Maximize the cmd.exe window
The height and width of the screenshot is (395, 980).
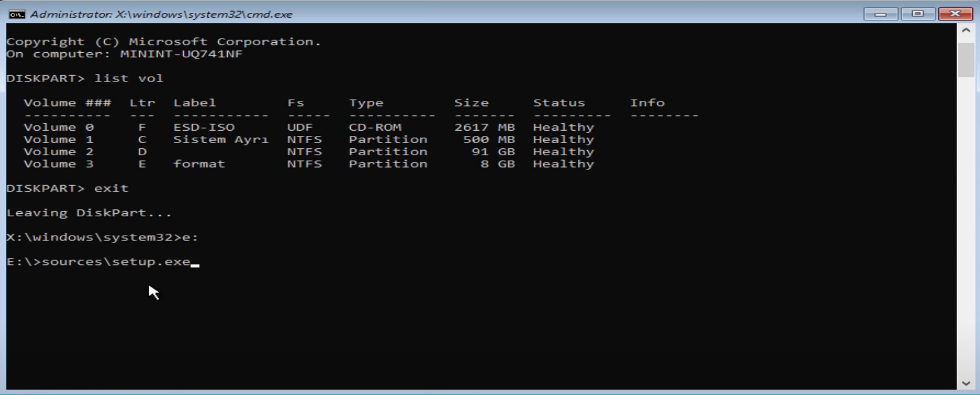pos(917,14)
